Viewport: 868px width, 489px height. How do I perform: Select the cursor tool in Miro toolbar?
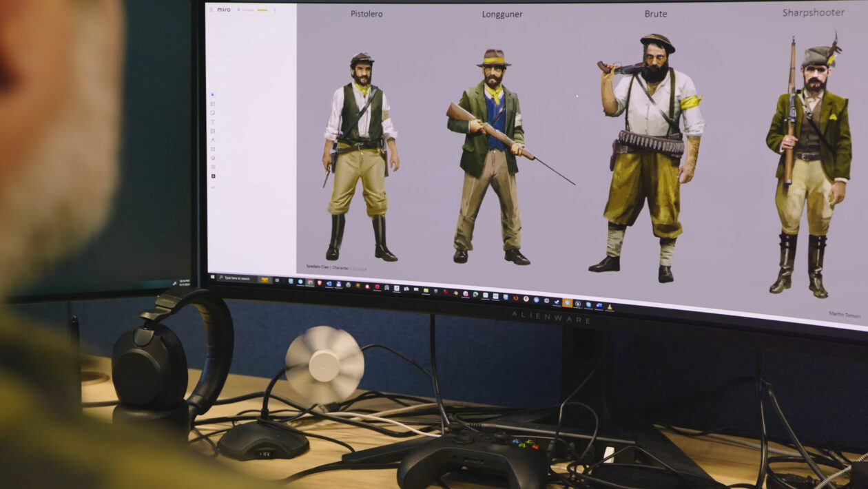pyautogui.click(x=213, y=94)
